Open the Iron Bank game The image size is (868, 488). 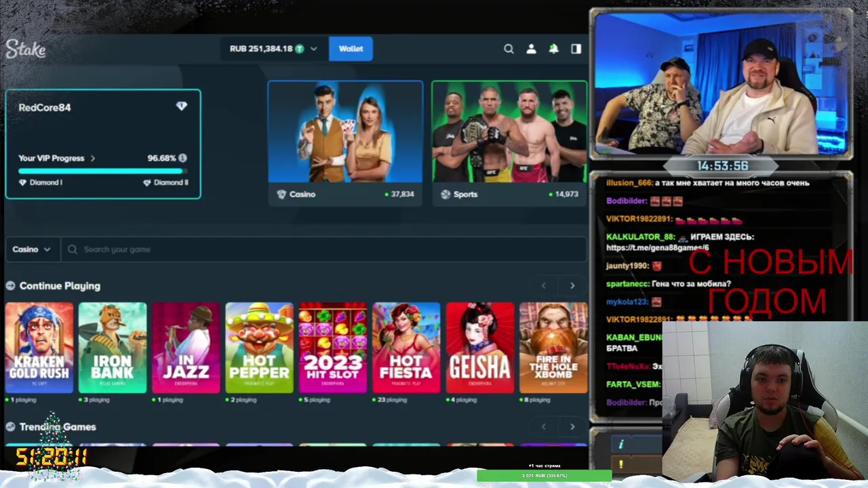113,348
